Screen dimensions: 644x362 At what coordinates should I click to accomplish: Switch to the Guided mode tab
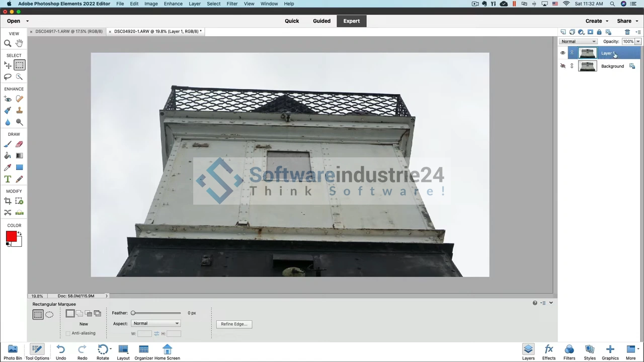coord(321,21)
